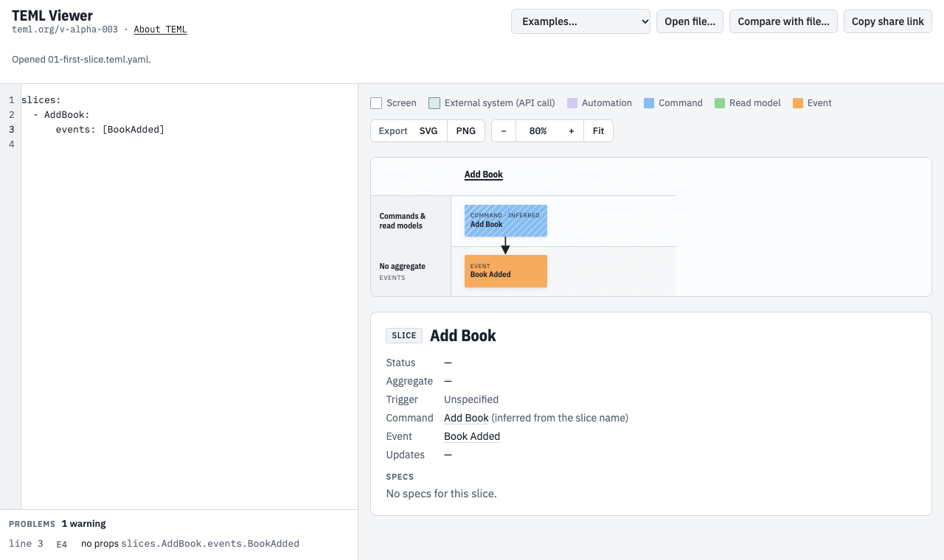Click the 80% zoom level value
This screenshot has height=560, width=944.
coord(538,131)
